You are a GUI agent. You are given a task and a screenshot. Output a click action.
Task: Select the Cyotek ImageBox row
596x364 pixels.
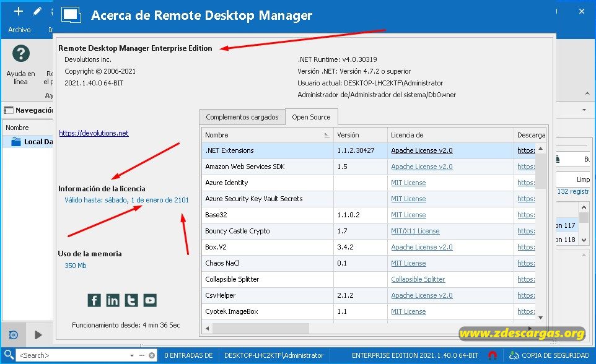click(369, 311)
